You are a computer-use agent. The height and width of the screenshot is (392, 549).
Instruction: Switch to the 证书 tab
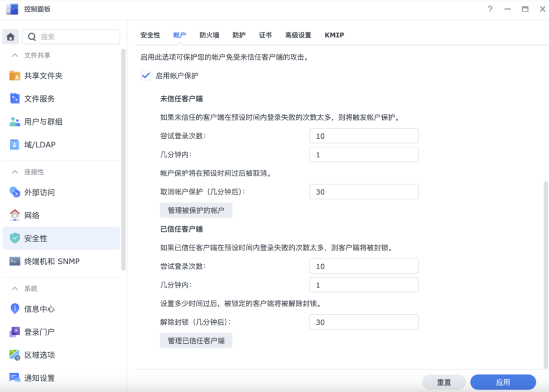click(x=265, y=35)
